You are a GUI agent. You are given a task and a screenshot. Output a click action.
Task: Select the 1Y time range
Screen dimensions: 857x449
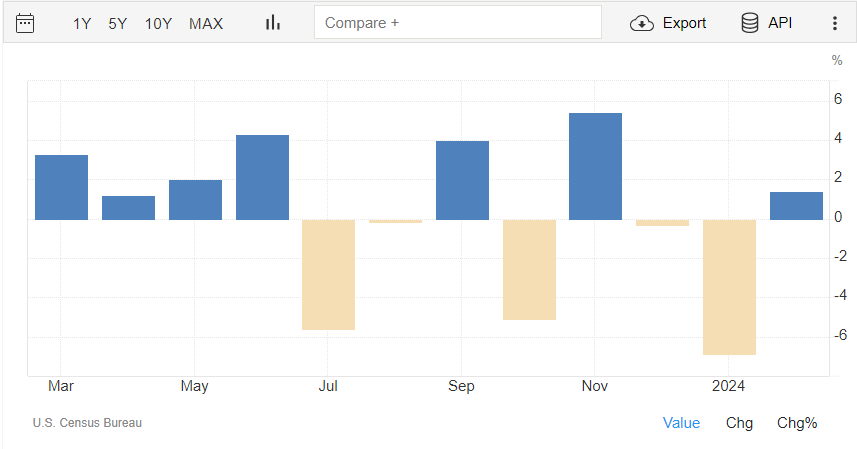point(82,23)
